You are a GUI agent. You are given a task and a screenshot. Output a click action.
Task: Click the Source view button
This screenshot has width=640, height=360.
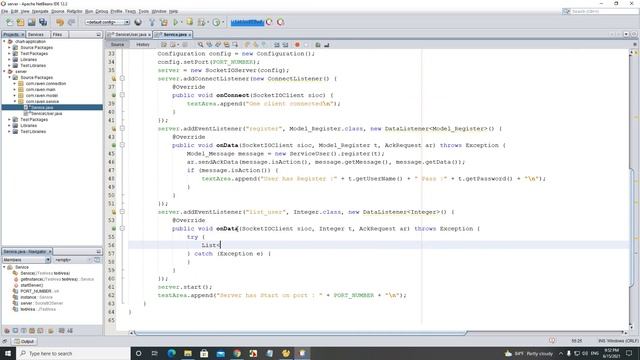coord(117,44)
